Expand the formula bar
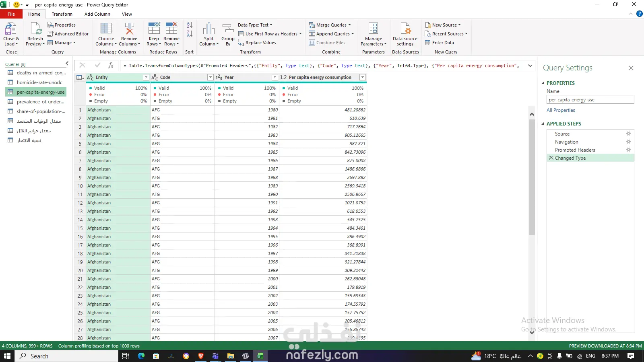The width and height of the screenshot is (644, 362). pyautogui.click(x=530, y=66)
